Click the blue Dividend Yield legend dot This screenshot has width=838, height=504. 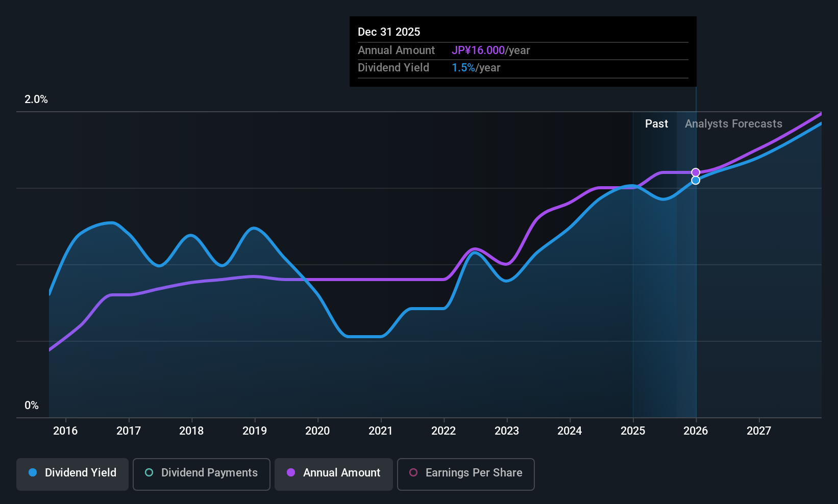[x=33, y=472]
